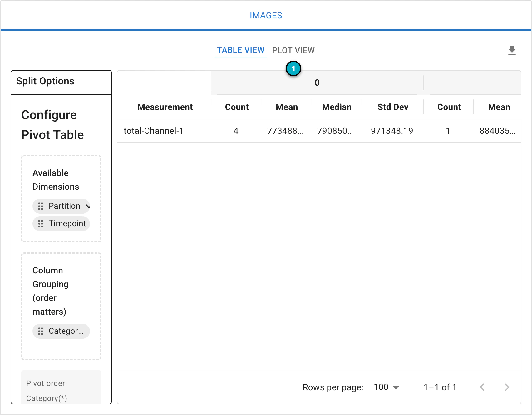Open the Images tab

tap(266, 15)
